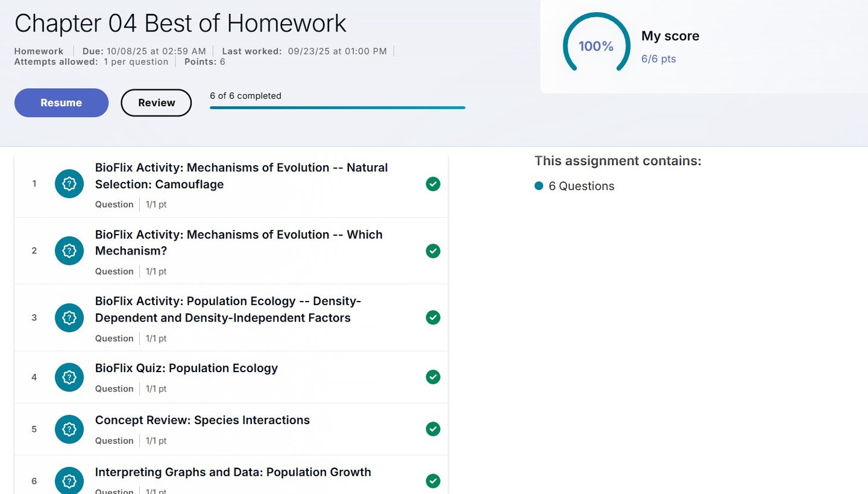
Task: Click question icon for BioFlix Quiz: Population Ecology
Action: [x=69, y=377]
